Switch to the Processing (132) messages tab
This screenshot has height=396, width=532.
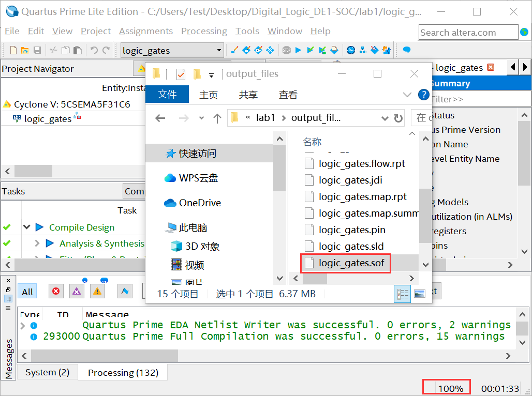[123, 373]
